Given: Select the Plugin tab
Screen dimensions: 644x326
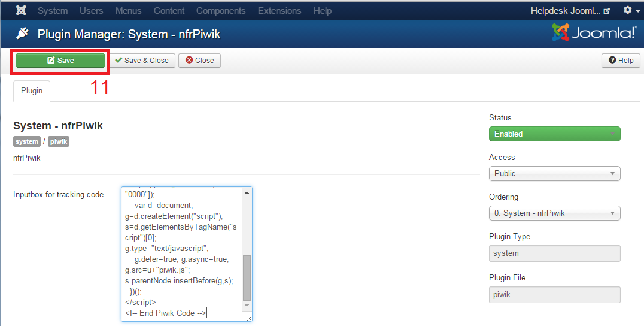Looking at the screenshot, I should pyautogui.click(x=32, y=91).
